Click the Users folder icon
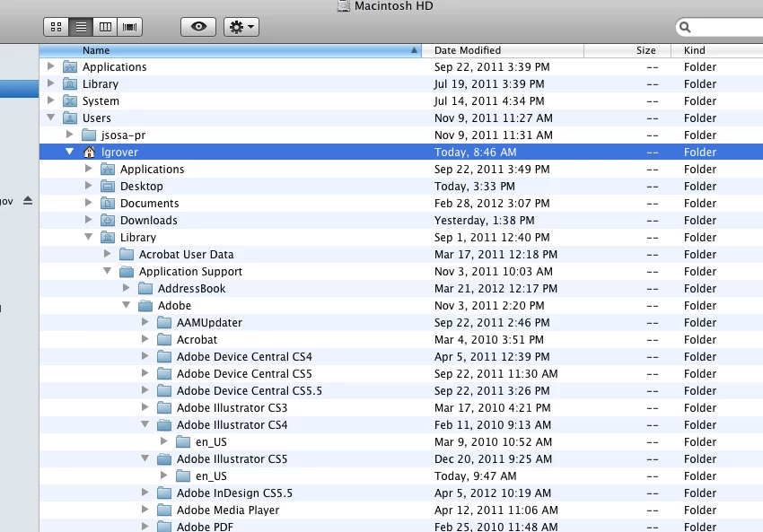This screenshot has width=763, height=532. [x=70, y=118]
